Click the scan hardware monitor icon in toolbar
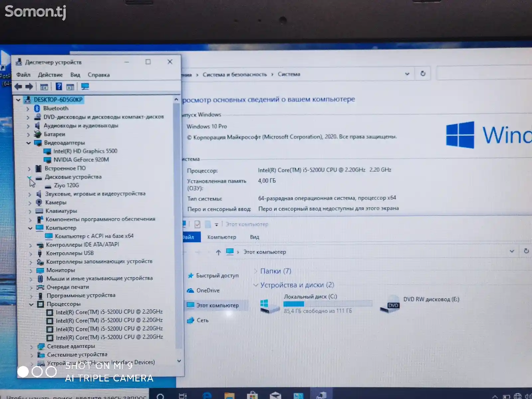 [85, 87]
